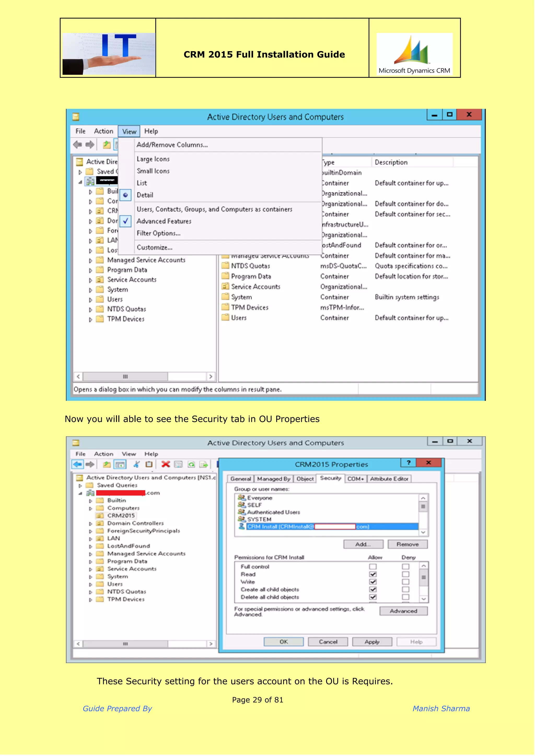Tick the Deny Write checkbox
Image resolution: width=535 pixels, height=756 pixels.
coord(406,582)
